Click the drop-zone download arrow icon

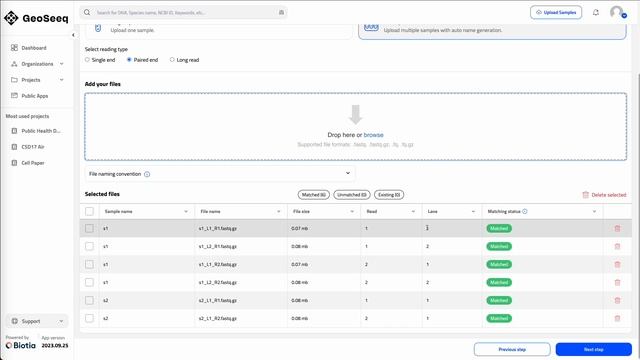[356, 114]
